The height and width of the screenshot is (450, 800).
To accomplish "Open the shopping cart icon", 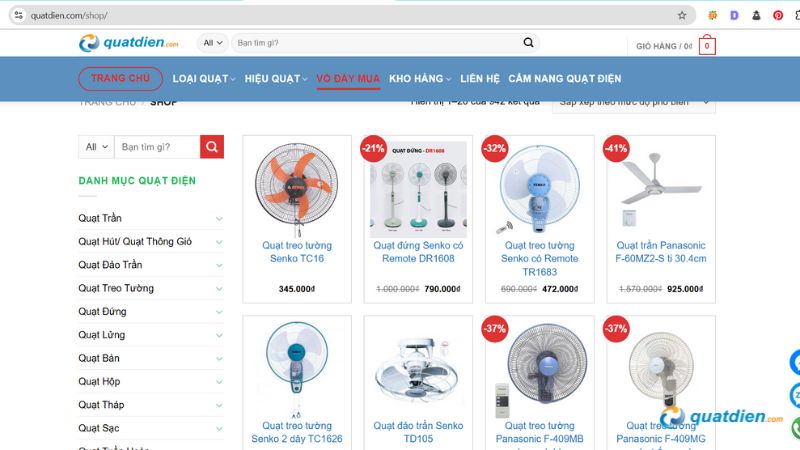I will 707,45.
